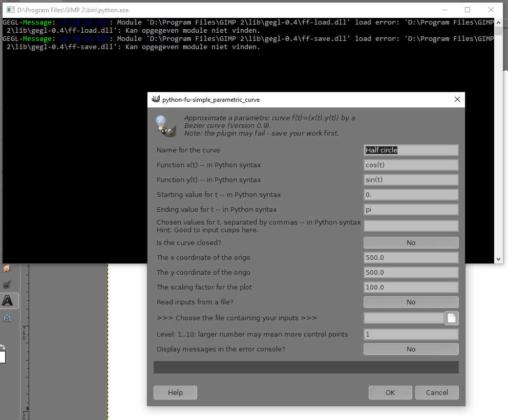Click the progress bar area above Help
Viewport: 508px width, 420px height.
pos(306,368)
